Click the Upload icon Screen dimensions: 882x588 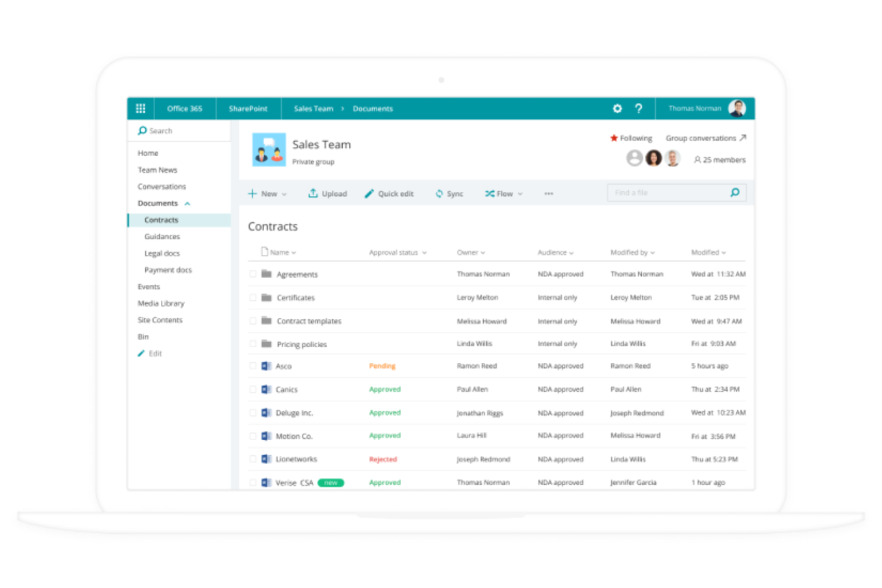tap(313, 193)
